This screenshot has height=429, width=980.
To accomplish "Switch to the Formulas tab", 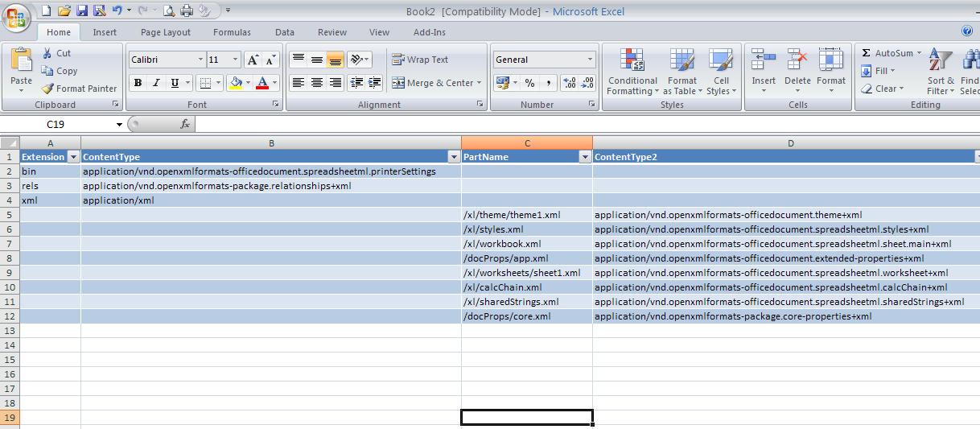I will coord(232,32).
